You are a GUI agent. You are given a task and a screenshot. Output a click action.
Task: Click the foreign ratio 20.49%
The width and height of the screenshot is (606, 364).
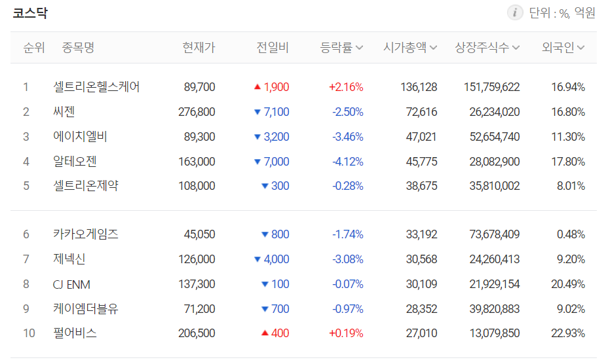pos(568,284)
